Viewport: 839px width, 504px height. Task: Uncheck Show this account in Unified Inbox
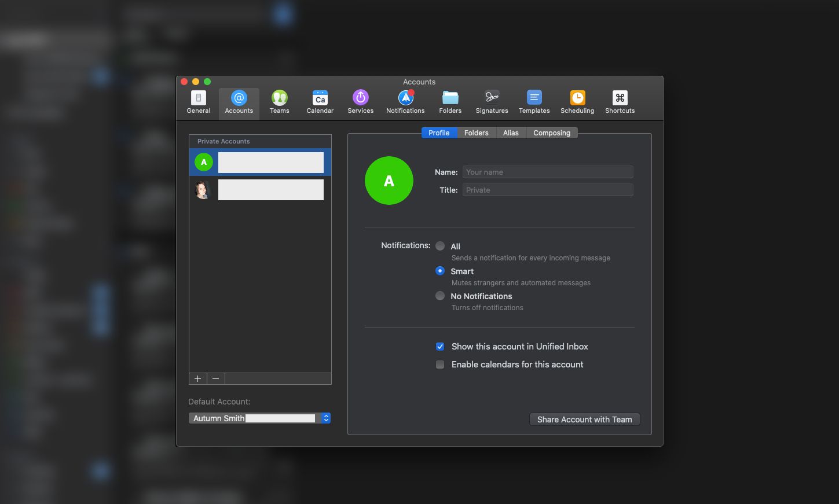[440, 346]
